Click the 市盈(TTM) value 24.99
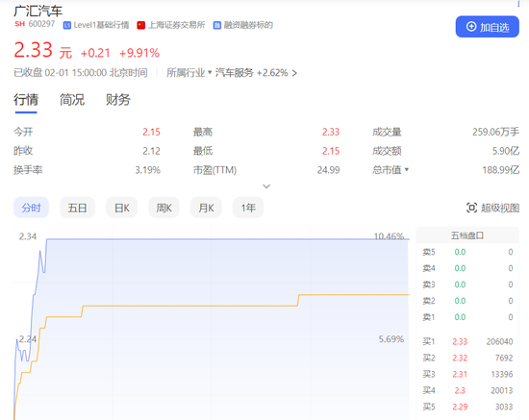 pyautogui.click(x=328, y=169)
